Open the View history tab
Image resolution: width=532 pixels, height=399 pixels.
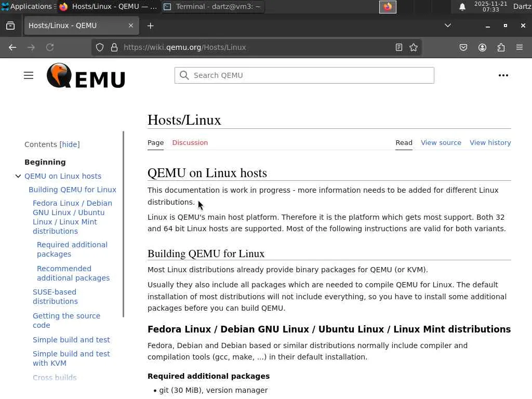coord(490,143)
